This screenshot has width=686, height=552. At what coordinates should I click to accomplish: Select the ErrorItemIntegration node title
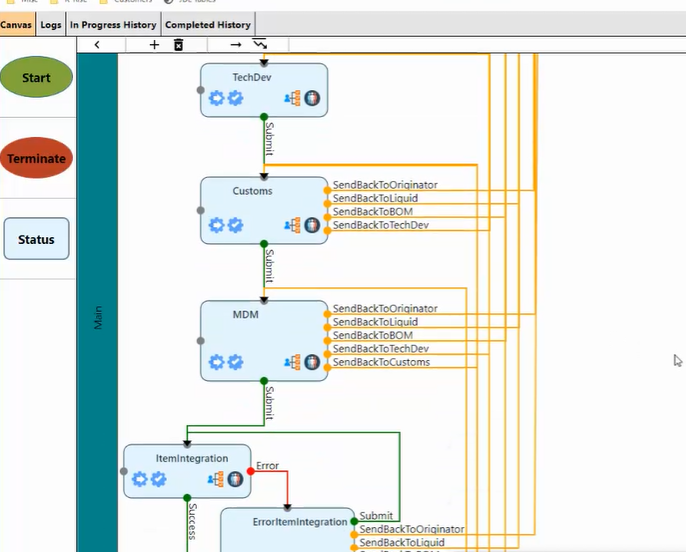click(x=300, y=522)
